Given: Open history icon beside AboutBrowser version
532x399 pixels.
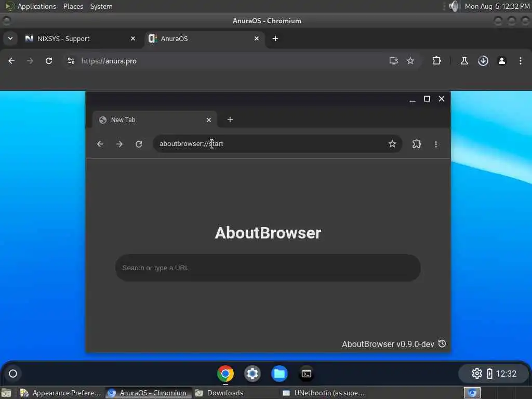Looking at the screenshot, I should 442,344.
